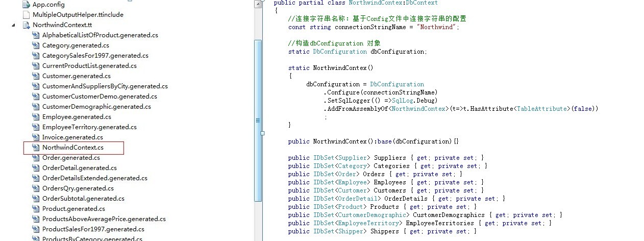Select MultipleOutputHelper.ttinclude file name

coord(78,15)
